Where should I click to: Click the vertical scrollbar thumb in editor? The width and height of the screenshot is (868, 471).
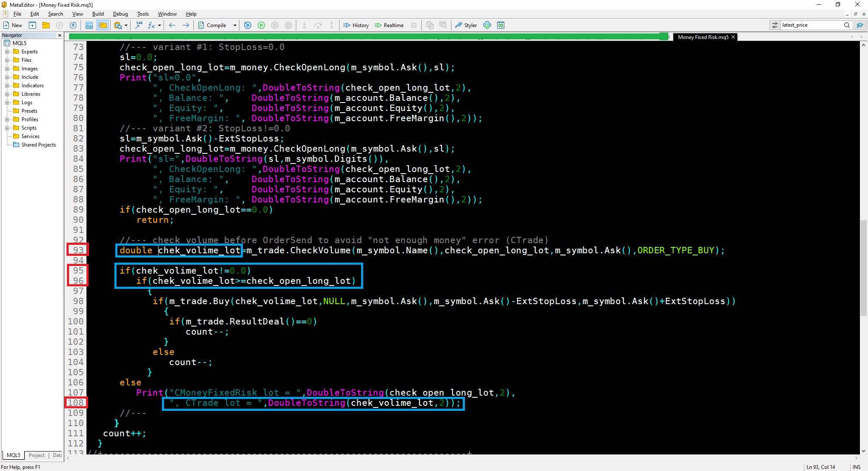click(863, 268)
